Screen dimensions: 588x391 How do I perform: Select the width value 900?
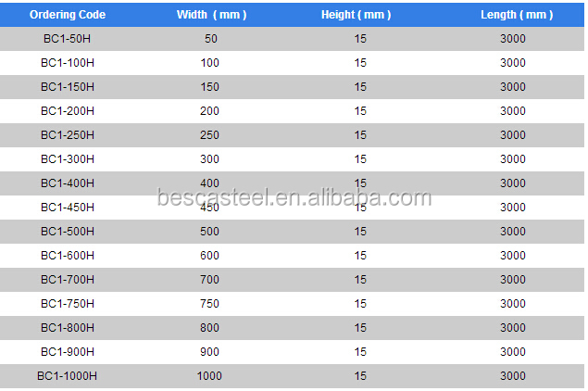pyautogui.click(x=209, y=352)
